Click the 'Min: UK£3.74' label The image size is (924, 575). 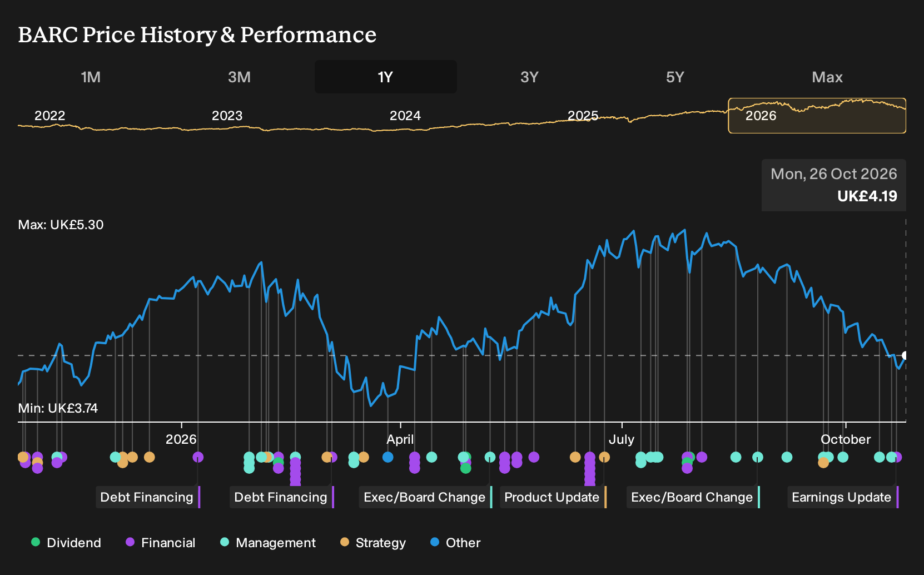pos(58,408)
